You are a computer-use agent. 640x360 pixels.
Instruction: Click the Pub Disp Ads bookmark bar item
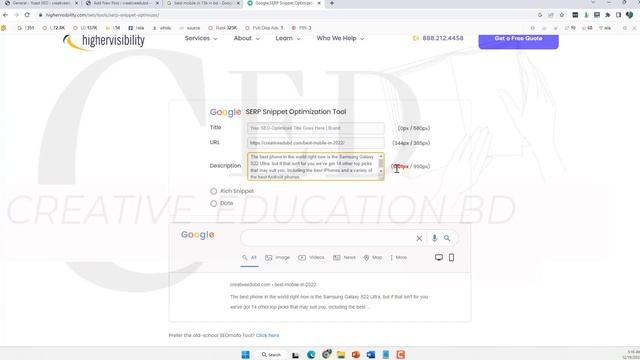[x=264, y=28]
